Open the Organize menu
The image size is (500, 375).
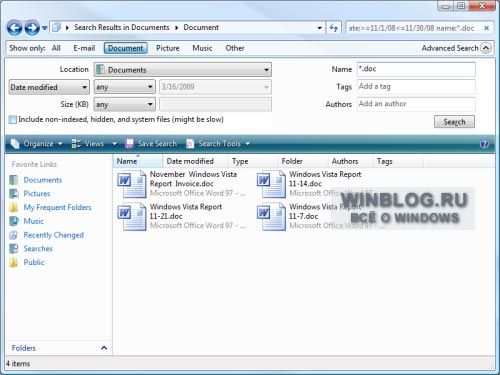point(36,144)
